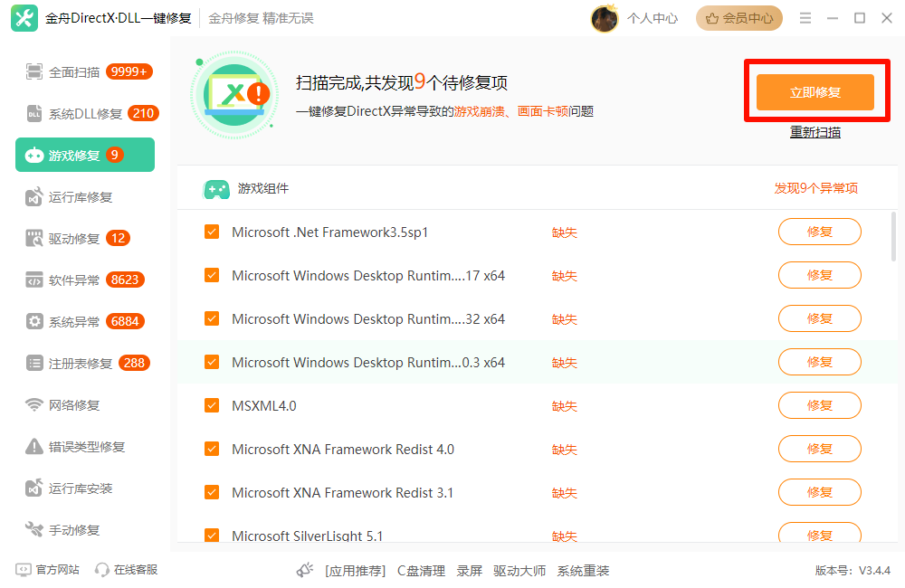Open 会员中心 member center button

(x=738, y=18)
